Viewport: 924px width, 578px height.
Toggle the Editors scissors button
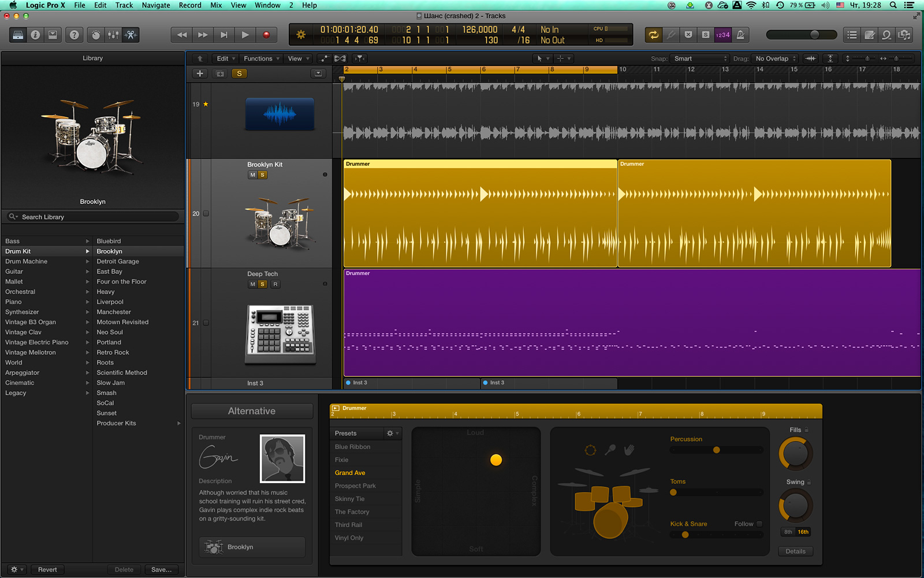[131, 35]
